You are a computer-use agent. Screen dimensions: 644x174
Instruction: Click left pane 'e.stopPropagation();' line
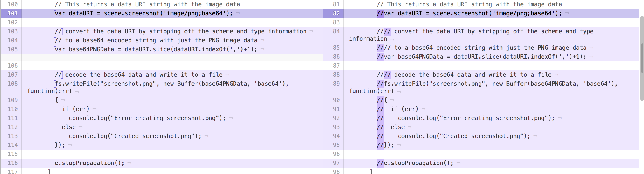tap(89, 163)
